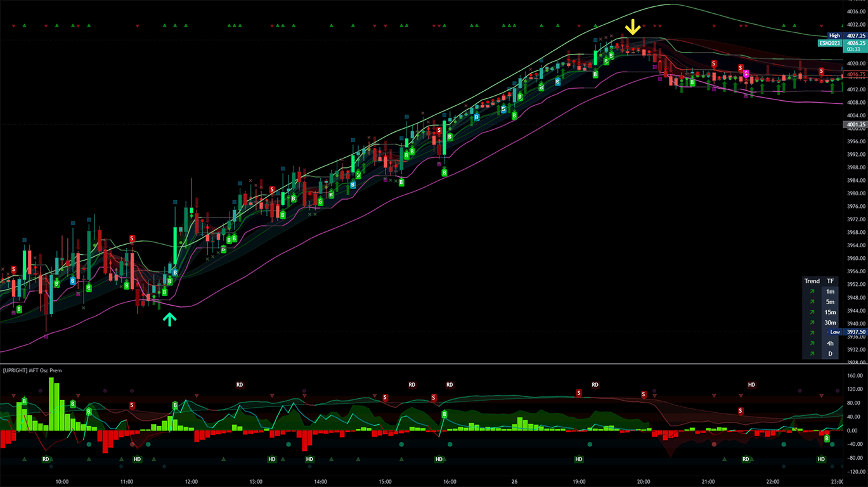Click the gray 4001.25 price tag
868x487 pixels.
click(855, 125)
